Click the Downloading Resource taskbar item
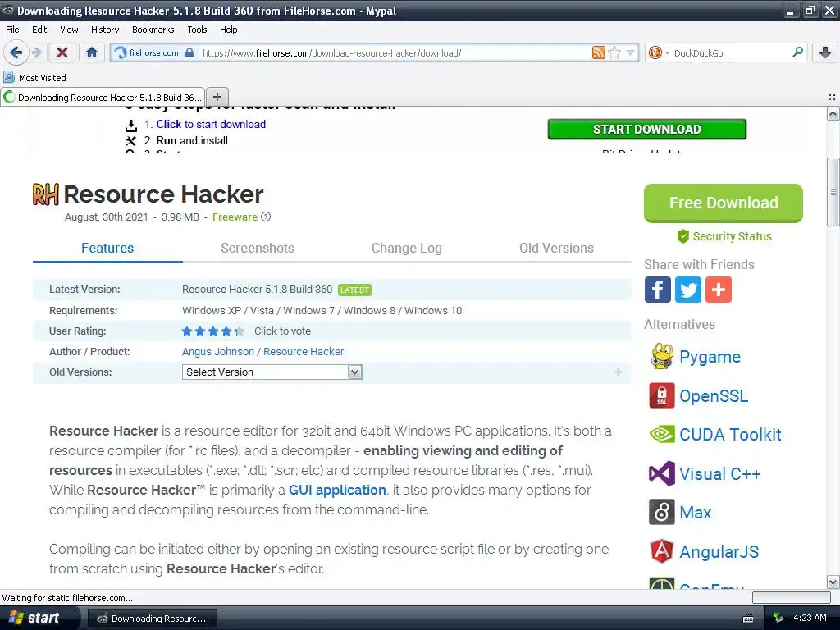This screenshot has width=840, height=630. point(153,619)
